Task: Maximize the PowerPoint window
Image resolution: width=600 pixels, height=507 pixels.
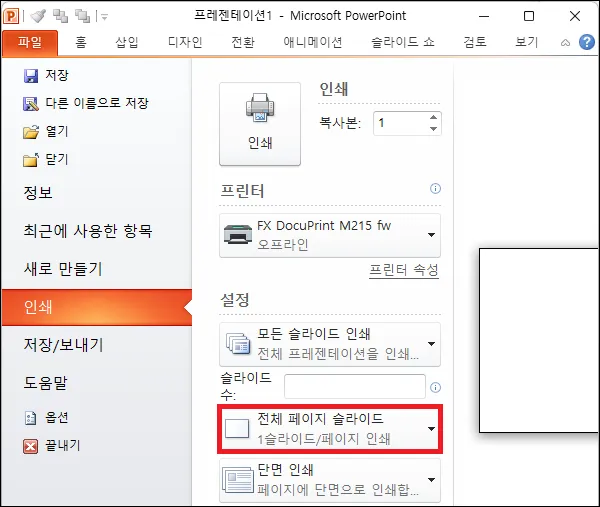Action: tap(529, 16)
